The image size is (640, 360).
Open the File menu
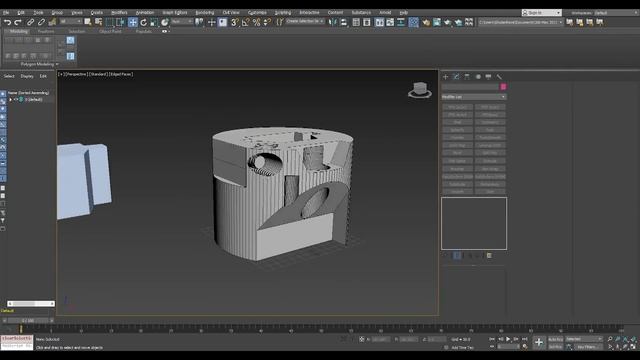6,13
